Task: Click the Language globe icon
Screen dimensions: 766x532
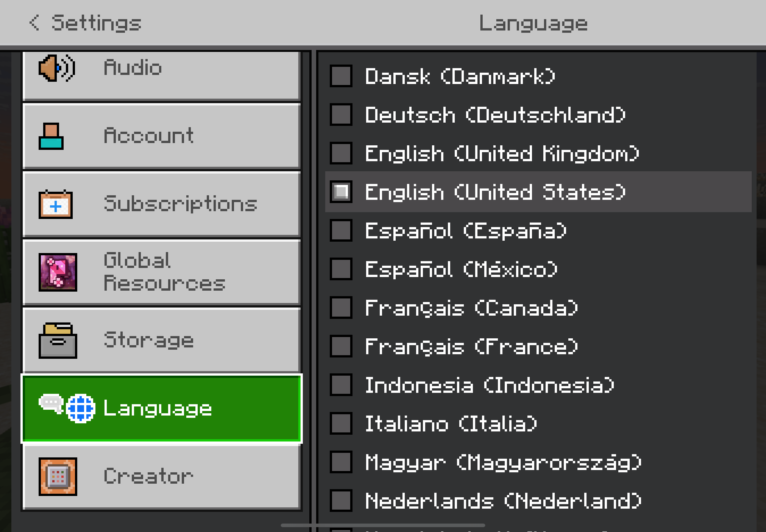Action: [80, 408]
